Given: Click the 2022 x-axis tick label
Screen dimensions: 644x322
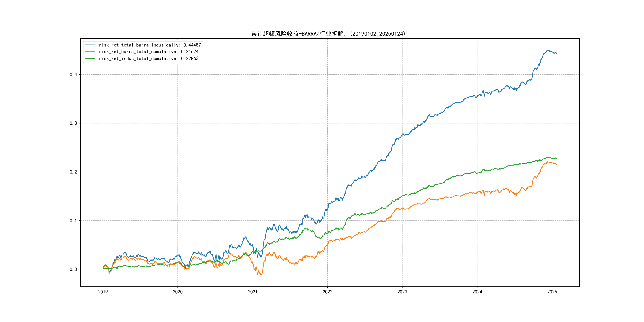Looking at the screenshot, I should (x=328, y=292).
